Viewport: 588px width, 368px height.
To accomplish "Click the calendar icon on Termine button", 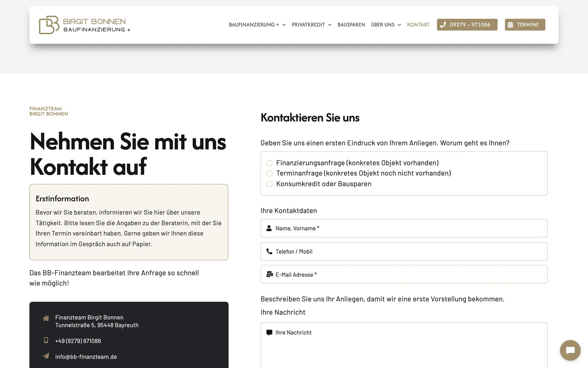I will (x=510, y=25).
